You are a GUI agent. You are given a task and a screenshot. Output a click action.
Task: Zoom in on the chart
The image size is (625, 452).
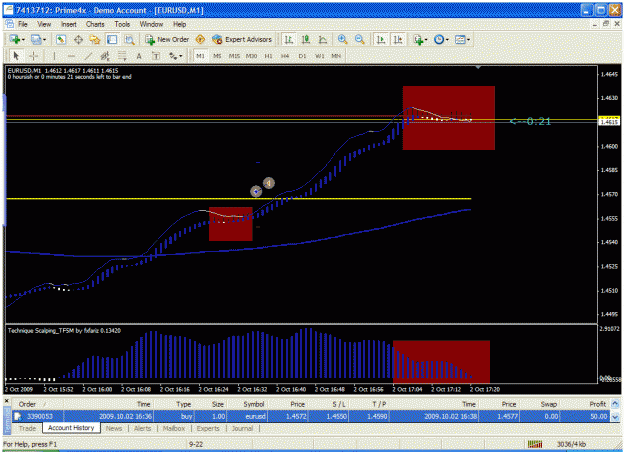pos(342,39)
